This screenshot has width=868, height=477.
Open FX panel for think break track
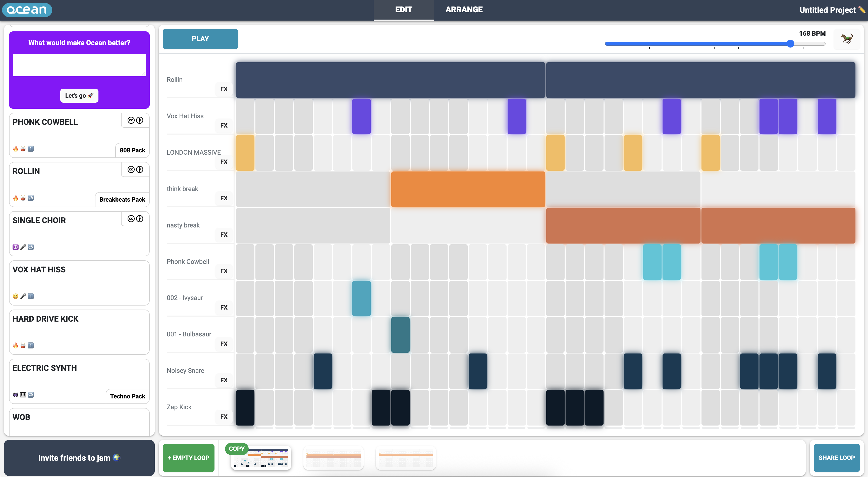point(224,198)
